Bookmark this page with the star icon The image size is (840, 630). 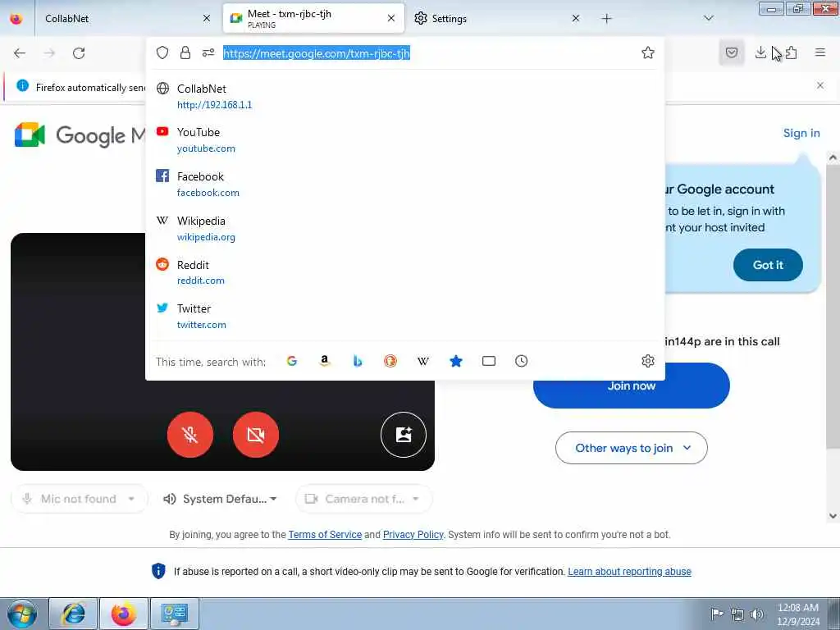point(648,52)
